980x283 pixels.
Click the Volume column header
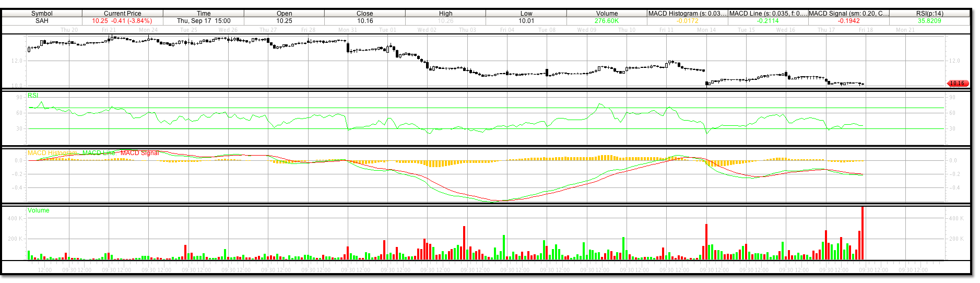coord(607,14)
